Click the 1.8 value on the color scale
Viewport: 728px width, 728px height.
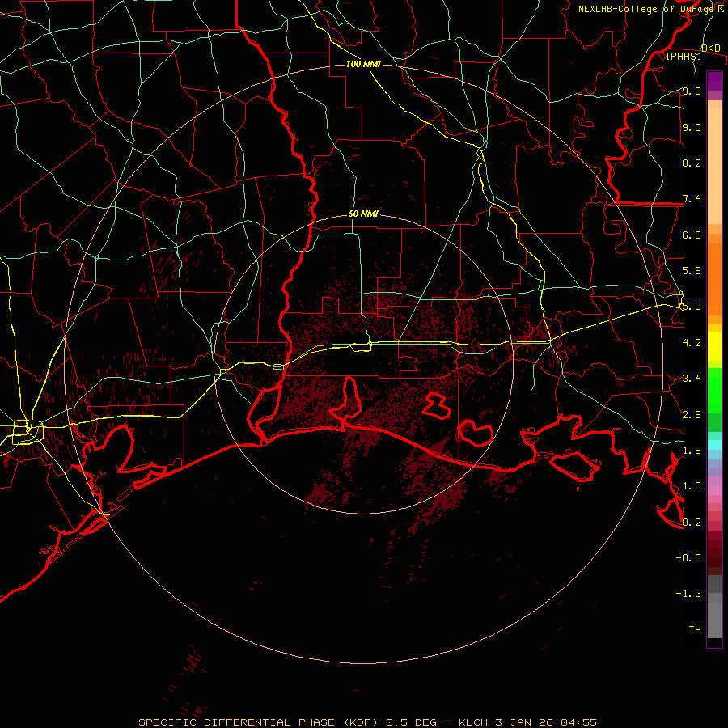click(x=692, y=451)
